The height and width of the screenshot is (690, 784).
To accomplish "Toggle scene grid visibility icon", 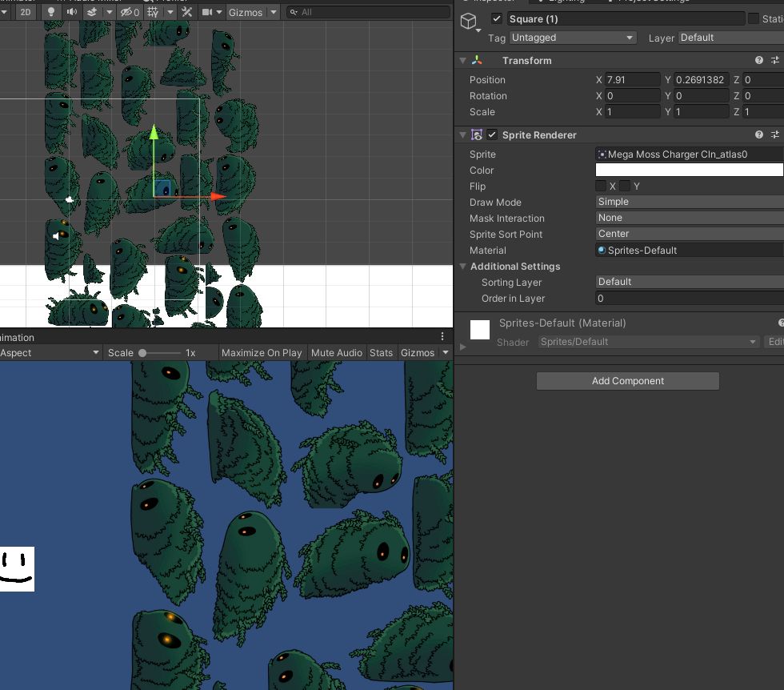I will point(153,12).
